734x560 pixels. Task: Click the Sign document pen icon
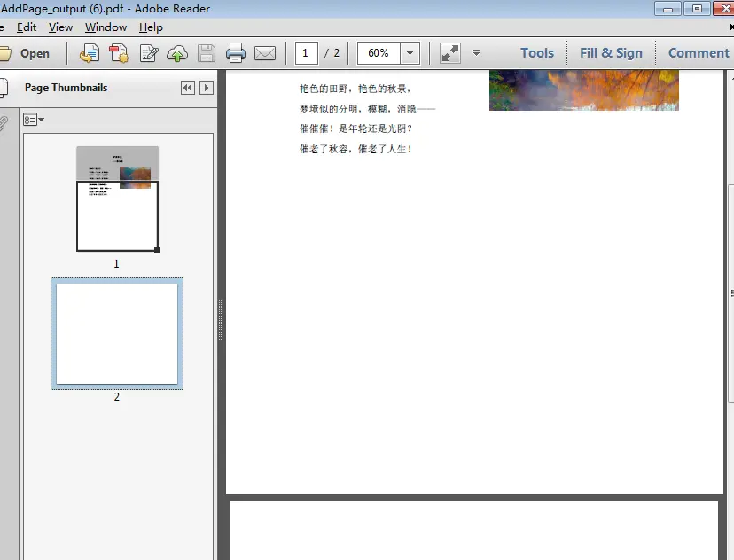point(149,53)
